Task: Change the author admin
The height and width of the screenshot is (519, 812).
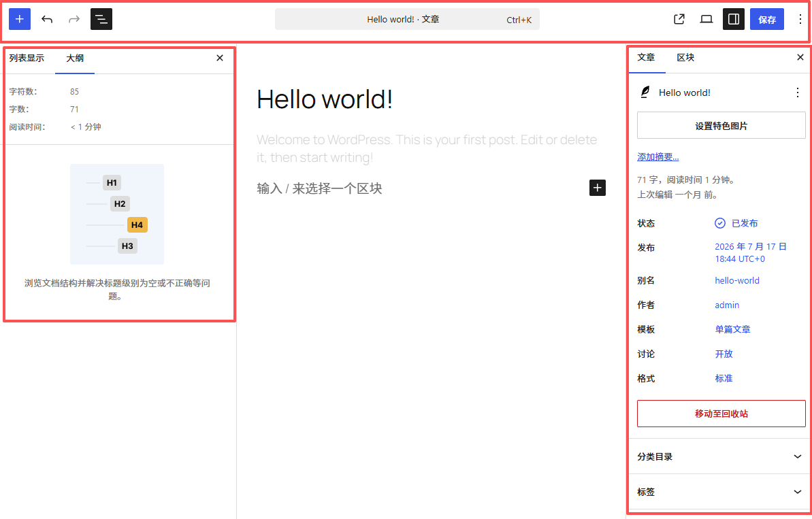Action: coord(727,305)
